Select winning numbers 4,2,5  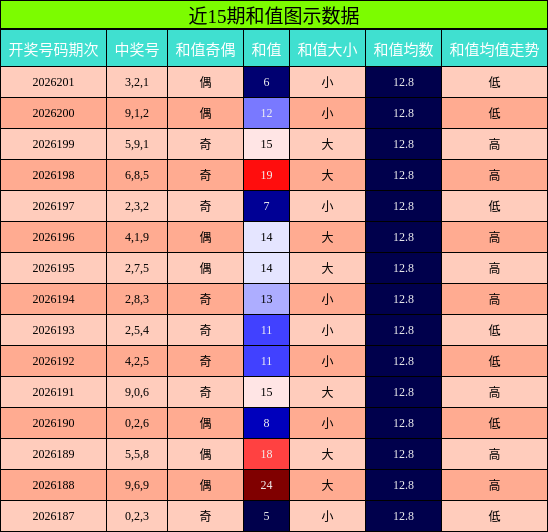click(x=137, y=361)
